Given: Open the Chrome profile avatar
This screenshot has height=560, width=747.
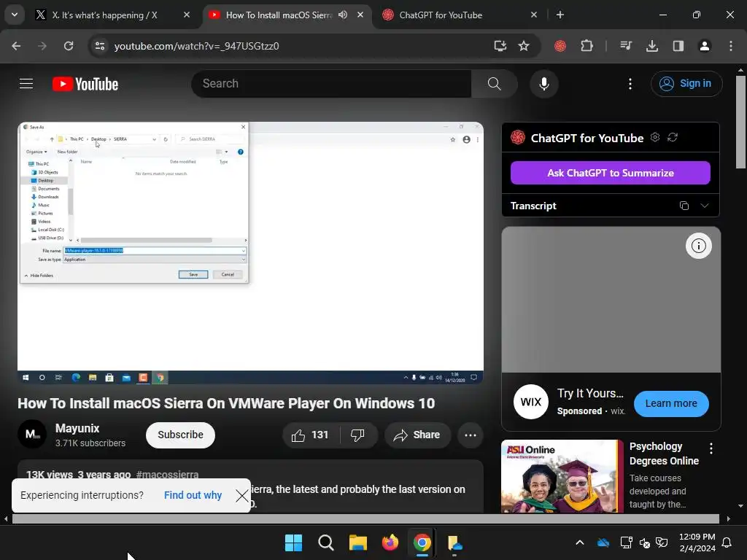Looking at the screenshot, I should pos(704,46).
